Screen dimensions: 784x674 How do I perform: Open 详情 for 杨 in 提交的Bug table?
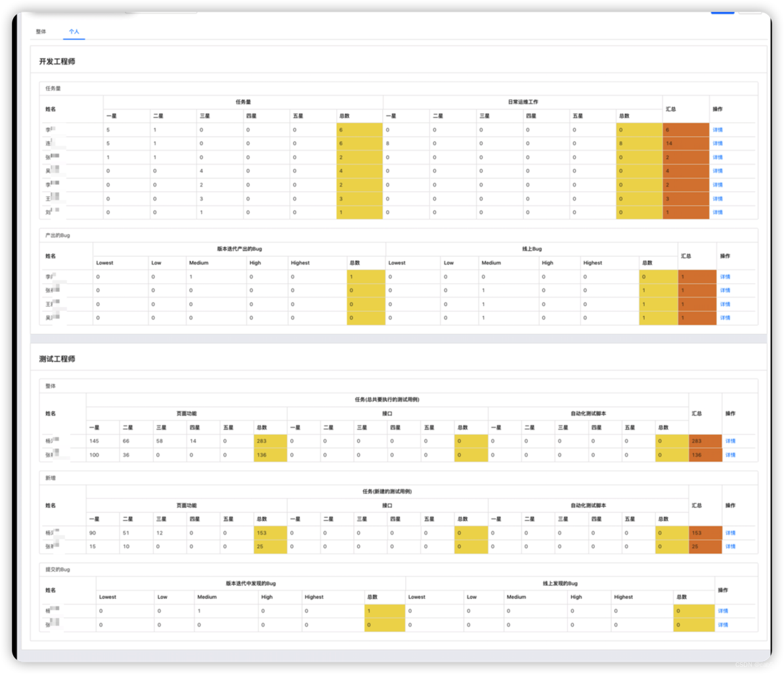(723, 611)
